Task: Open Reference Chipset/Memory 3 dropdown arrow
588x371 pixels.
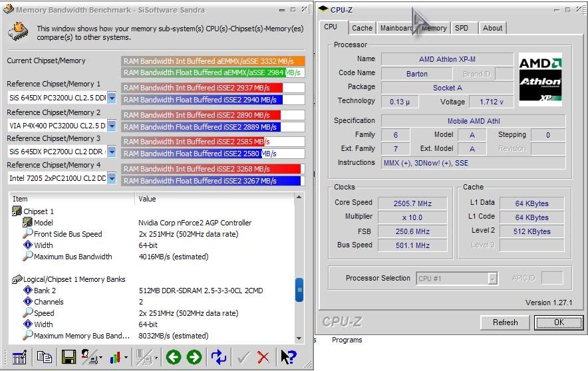Action: click(112, 152)
